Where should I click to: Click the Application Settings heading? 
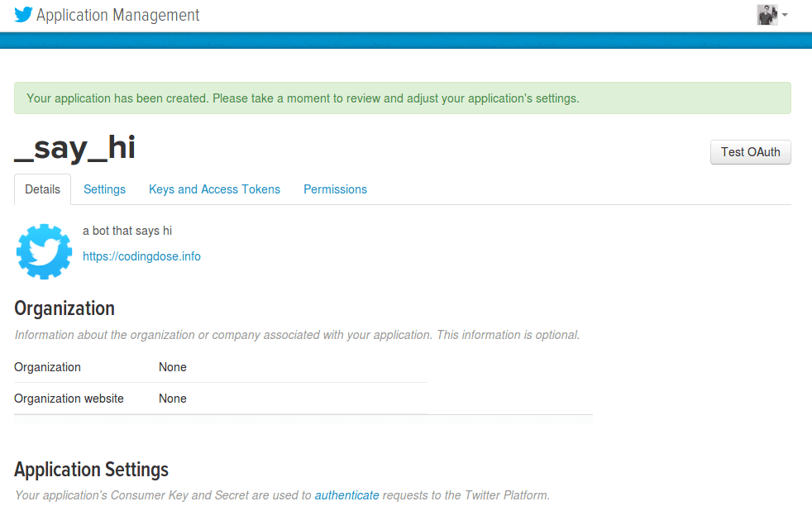click(x=91, y=470)
